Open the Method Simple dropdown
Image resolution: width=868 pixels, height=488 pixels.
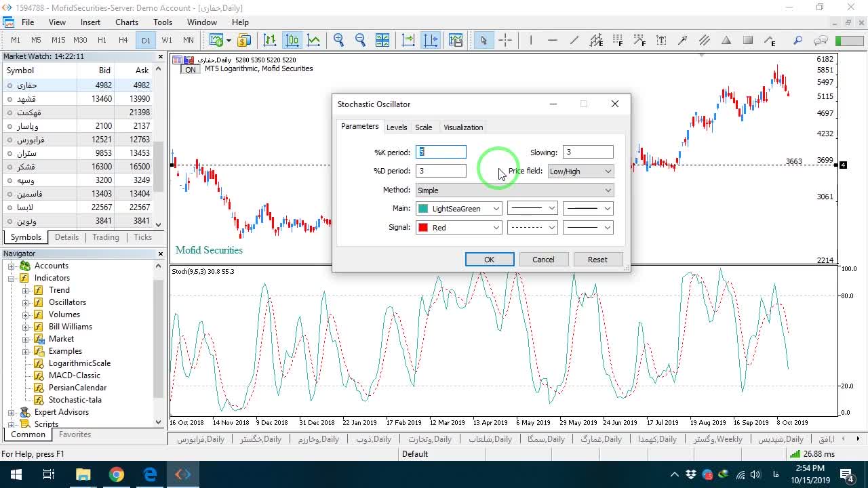point(515,190)
